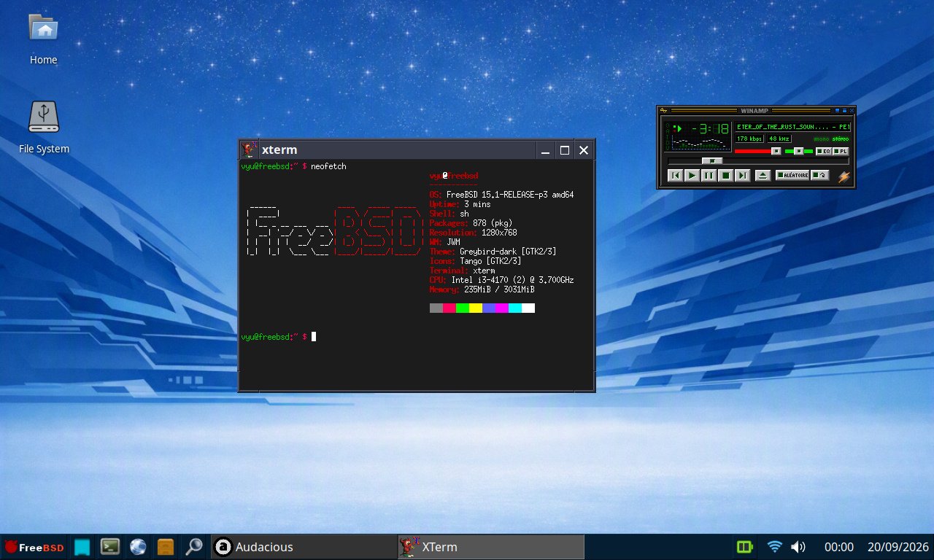Toggle the ALÉATOIRE shuffle button
This screenshot has width=934, height=560.
792,175
